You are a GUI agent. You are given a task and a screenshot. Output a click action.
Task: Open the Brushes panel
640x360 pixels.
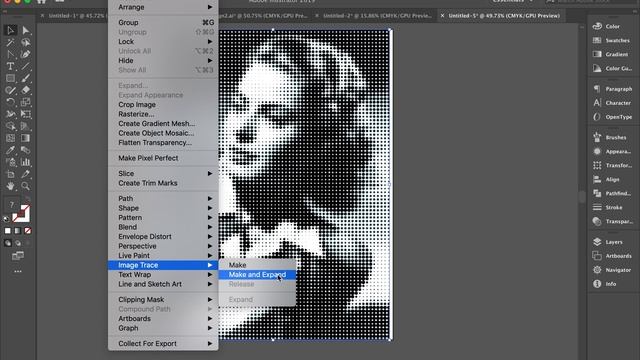(609, 137)
